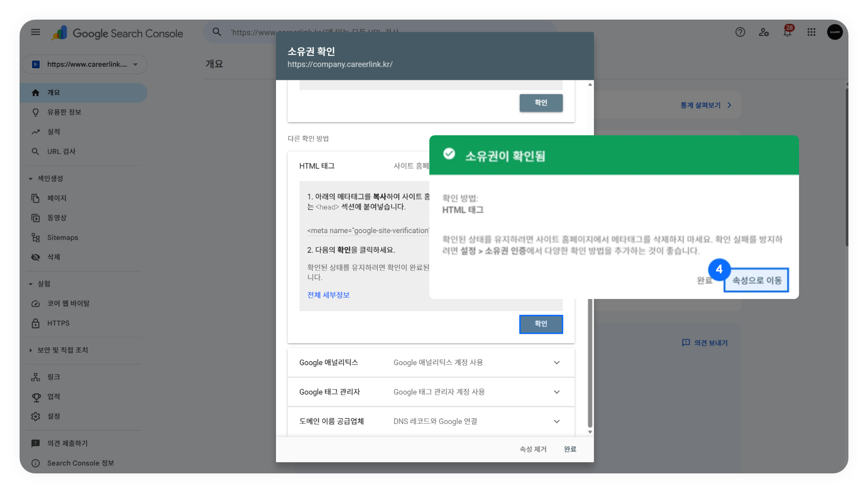Click the Google Search Console logo
Screen dimensions: 868x493
tap(117, 33)
